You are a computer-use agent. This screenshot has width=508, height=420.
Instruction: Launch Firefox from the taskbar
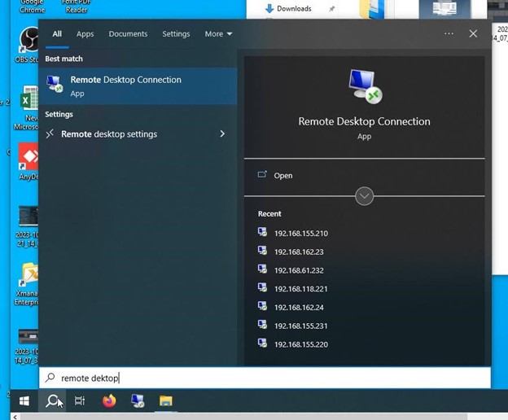[109, 400]
